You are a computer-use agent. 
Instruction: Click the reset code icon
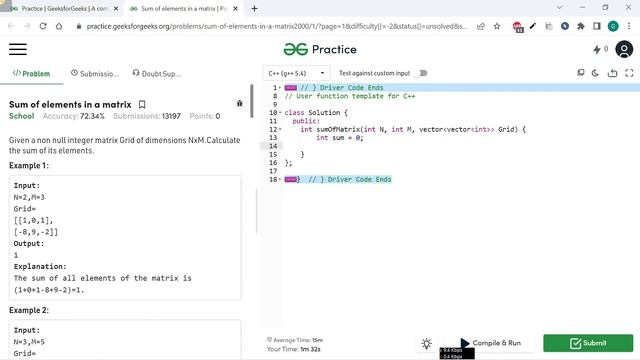pos(612,73)
